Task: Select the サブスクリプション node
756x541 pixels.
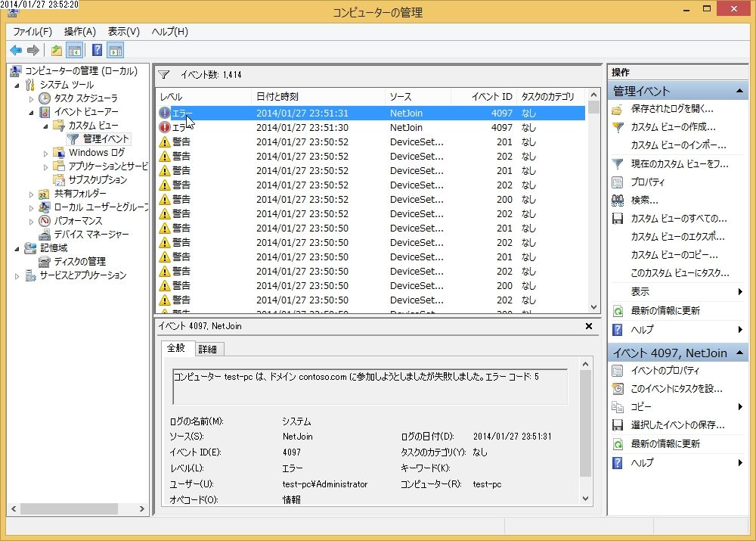Action: [x=98, y=180]
